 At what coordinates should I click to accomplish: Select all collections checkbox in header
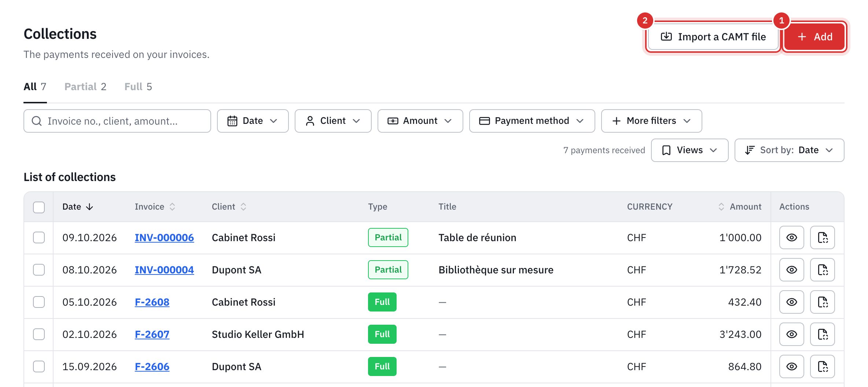coord(39,207)
